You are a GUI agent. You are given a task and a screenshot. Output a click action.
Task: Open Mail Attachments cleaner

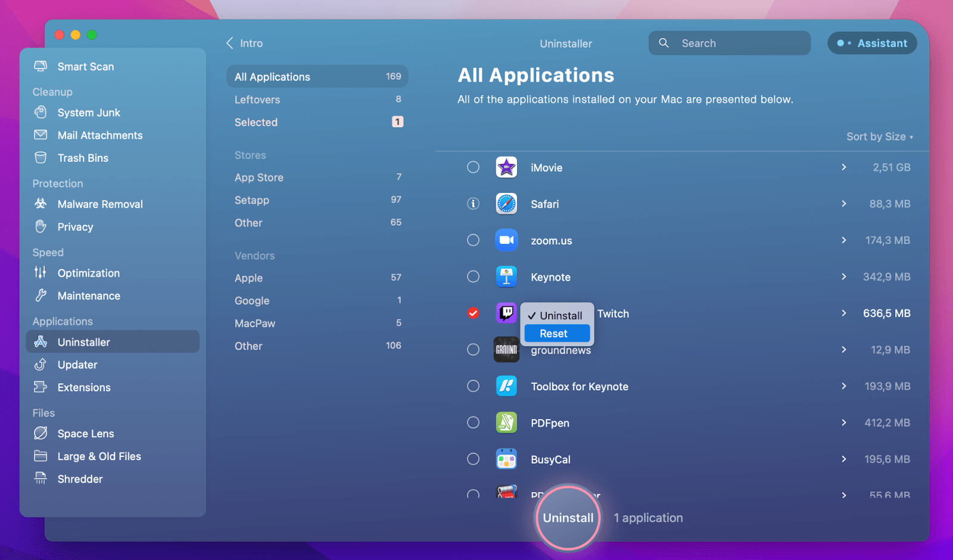tap(99, 135)
